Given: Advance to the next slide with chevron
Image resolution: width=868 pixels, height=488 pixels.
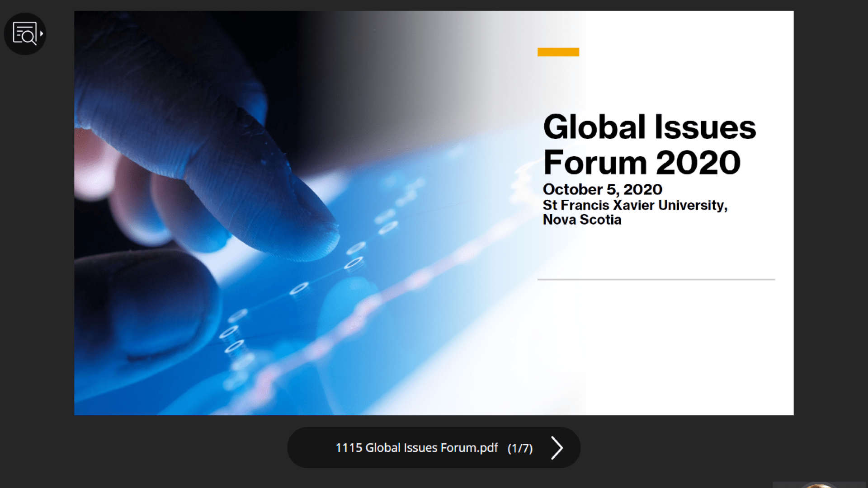Looking at the screenshot, I should [557, 448].
